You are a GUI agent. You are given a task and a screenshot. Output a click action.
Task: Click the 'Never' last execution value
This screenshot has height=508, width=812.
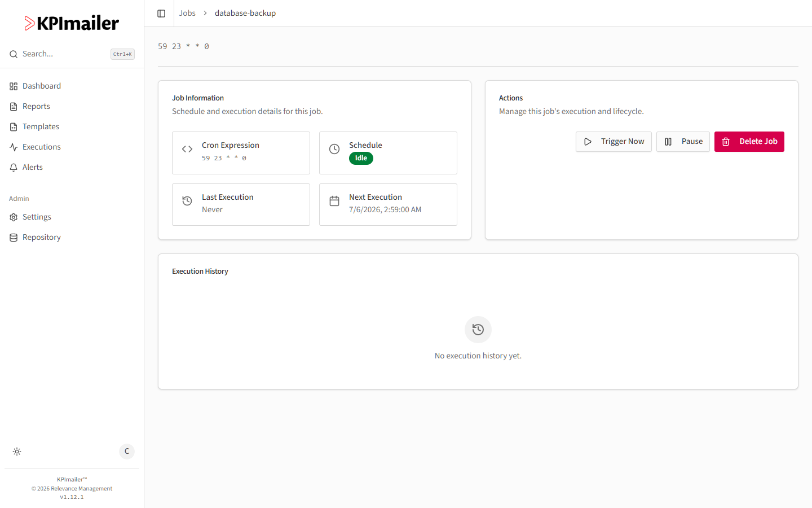[212, 209]
